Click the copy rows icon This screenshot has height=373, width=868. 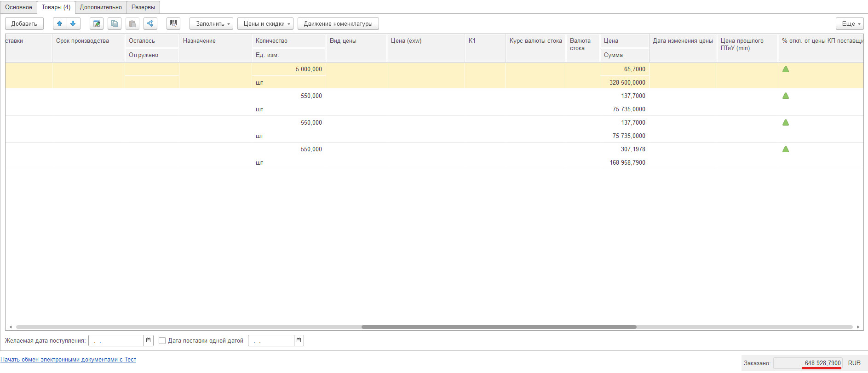pos(115,23)
